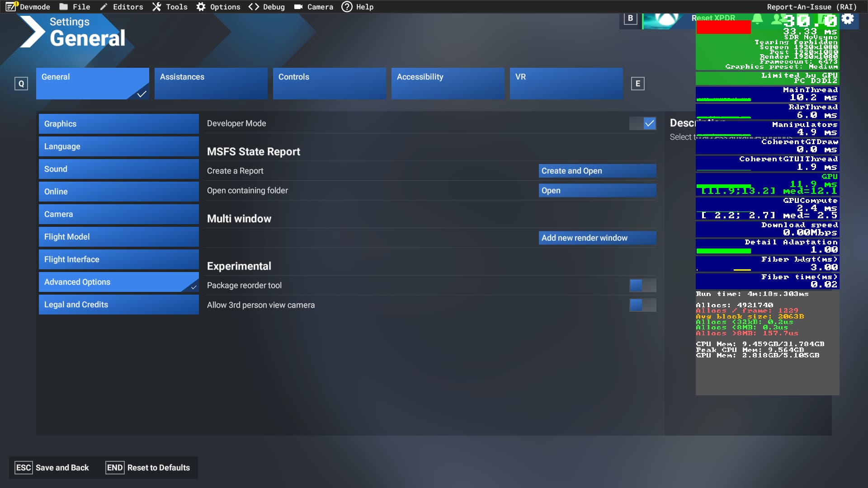Screen dimensions: 868x488
Task: Expand the Options menu in toolbar
Action: coord(218,7)
